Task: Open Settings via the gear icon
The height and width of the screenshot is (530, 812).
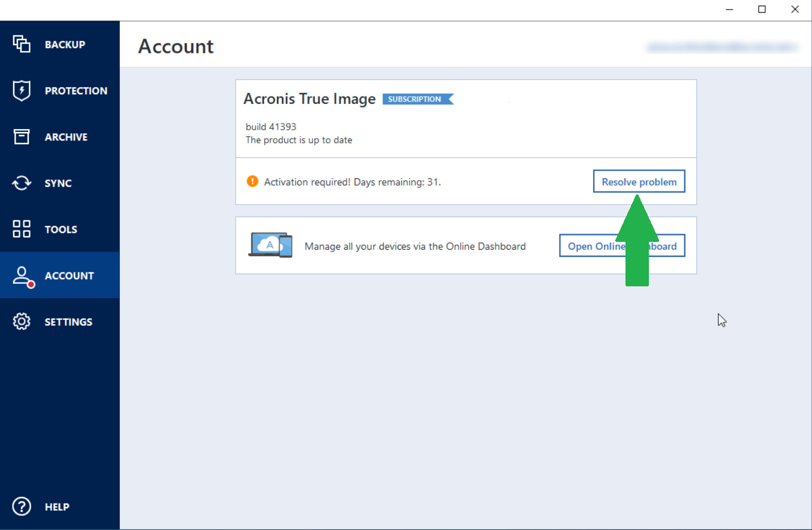Action: pos(22,321)
